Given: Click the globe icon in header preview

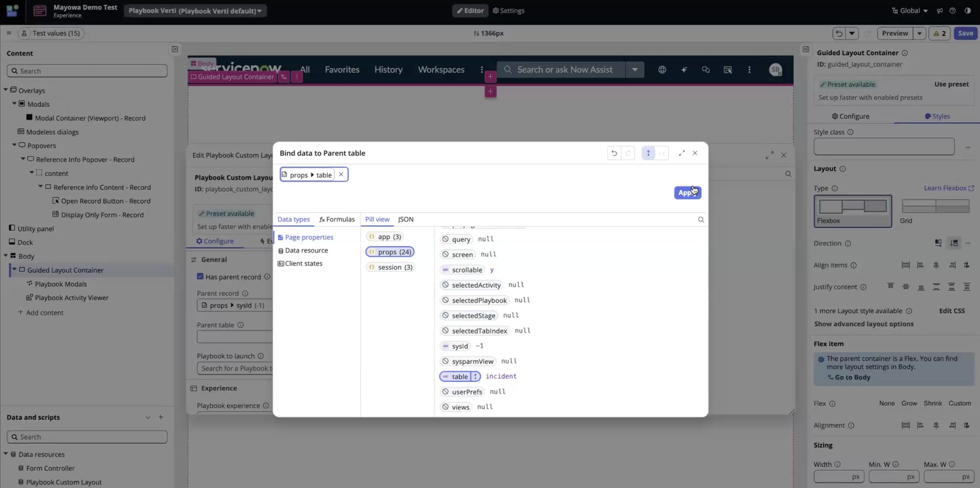Looking at the screenshot, I should [x=662, y=70].
